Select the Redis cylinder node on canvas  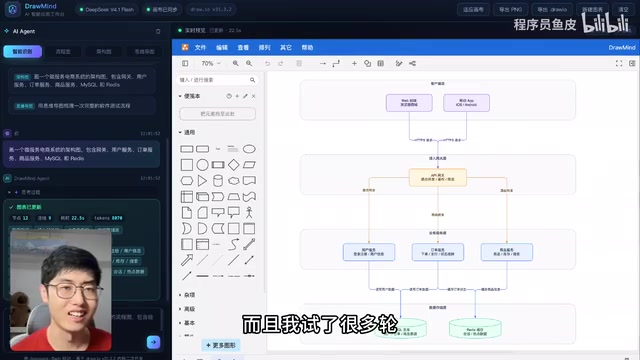coord(475,328)
